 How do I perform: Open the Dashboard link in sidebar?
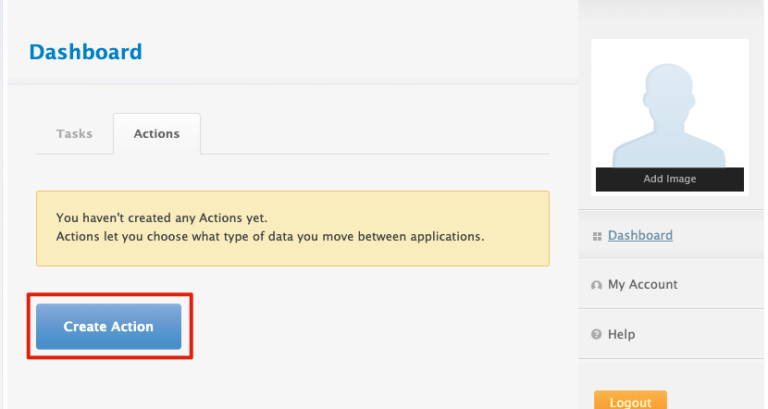coord(640,235)
